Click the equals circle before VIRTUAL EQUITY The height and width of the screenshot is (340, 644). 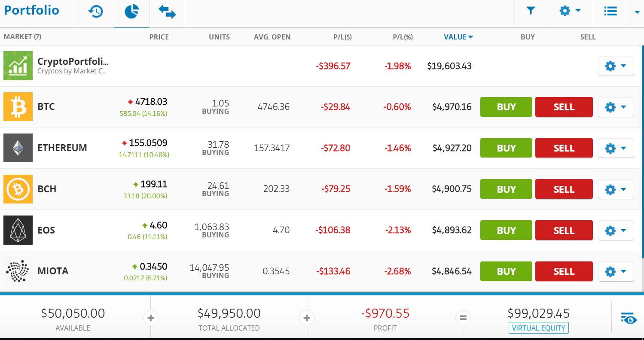click(463, 318)
